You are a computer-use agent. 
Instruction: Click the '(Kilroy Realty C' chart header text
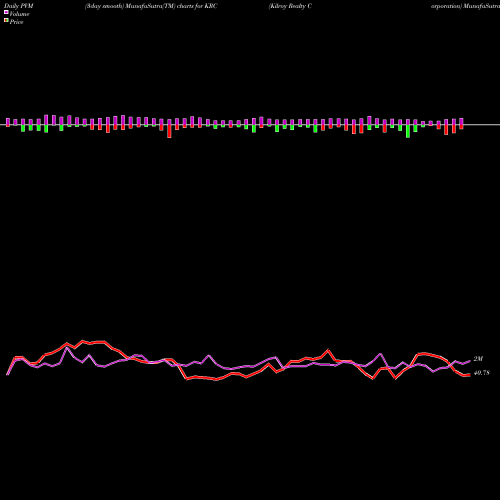click(290, 6)
